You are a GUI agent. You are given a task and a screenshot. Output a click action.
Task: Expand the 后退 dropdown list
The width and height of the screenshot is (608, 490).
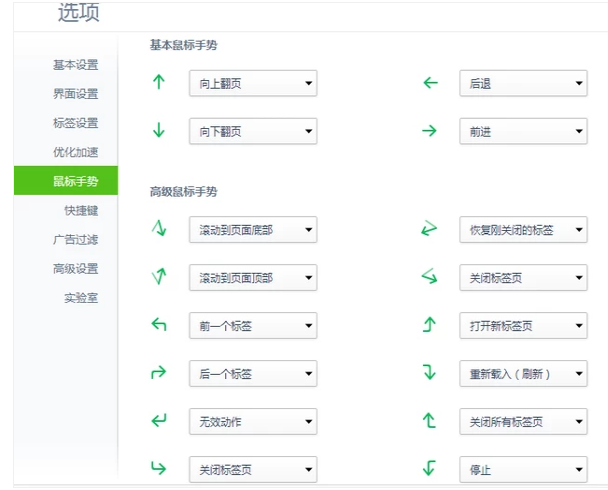point(523,84)
